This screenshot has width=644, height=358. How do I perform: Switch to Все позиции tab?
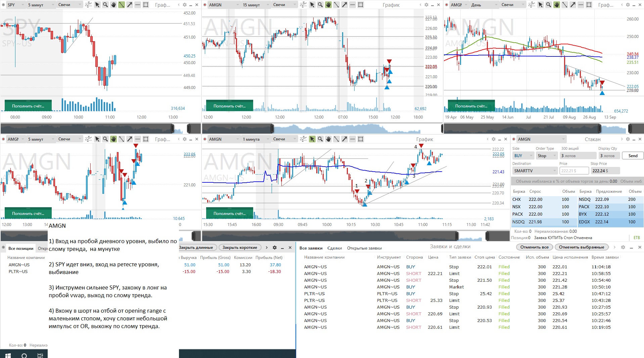(x=21, y=249)
